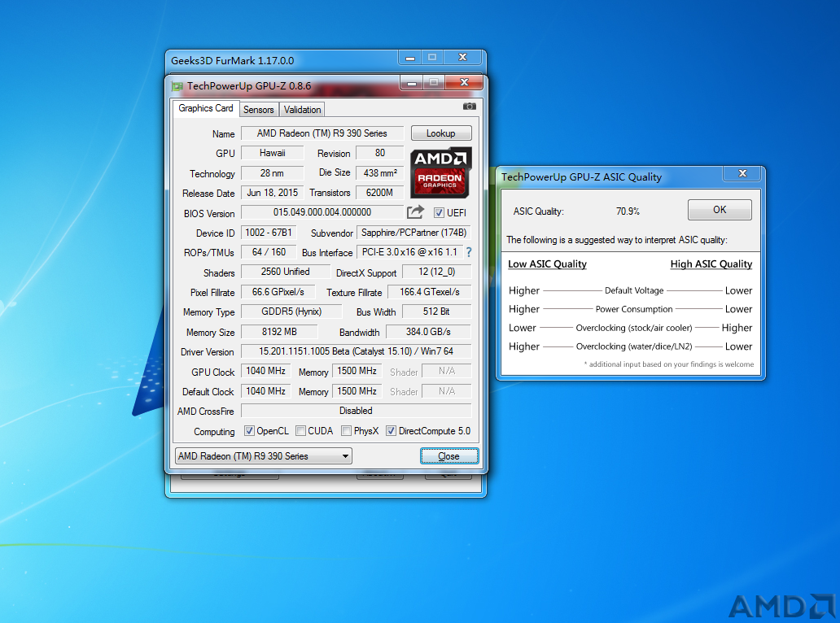The height and width of the screenshot is (623, 840).
Task: Click the Shaders field 2560 Unified
Action: click(x=286, y=272)
